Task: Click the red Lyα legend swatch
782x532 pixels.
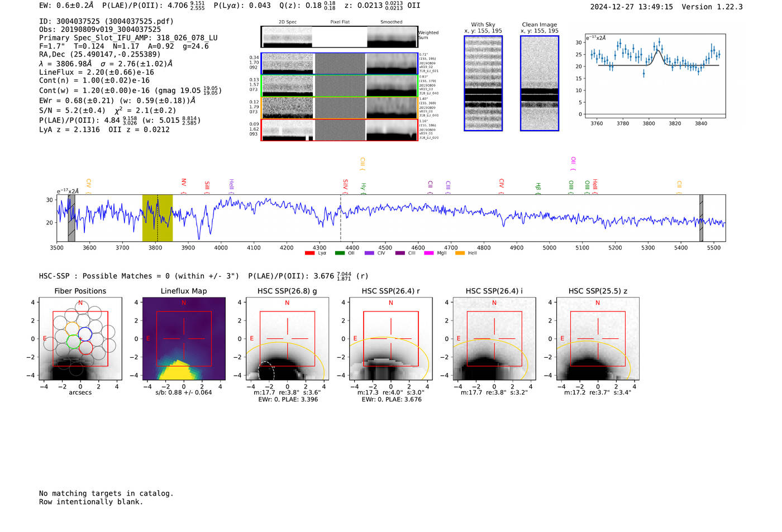Action: [309, 253]
